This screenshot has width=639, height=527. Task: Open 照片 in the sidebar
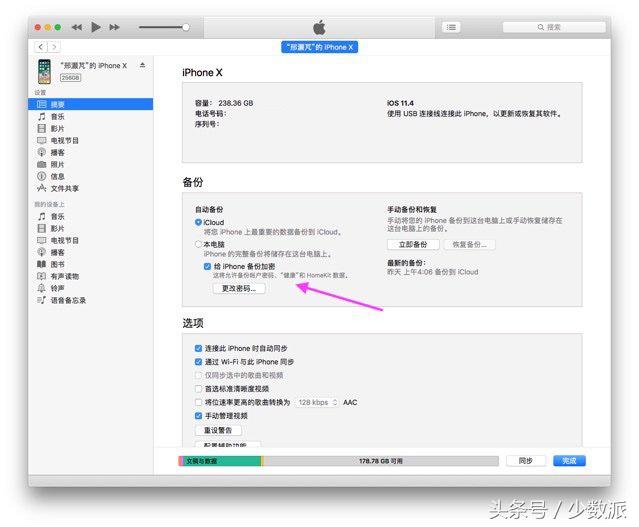[90, 165]
